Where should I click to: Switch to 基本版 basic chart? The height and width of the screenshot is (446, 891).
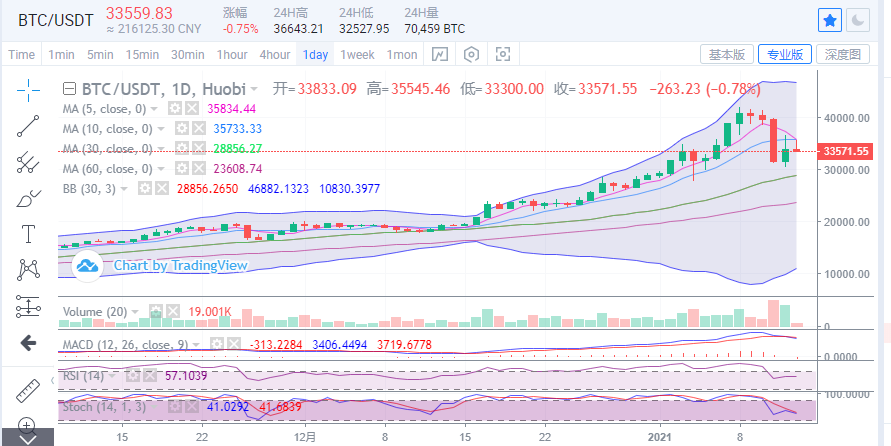(x=727, y=55)
